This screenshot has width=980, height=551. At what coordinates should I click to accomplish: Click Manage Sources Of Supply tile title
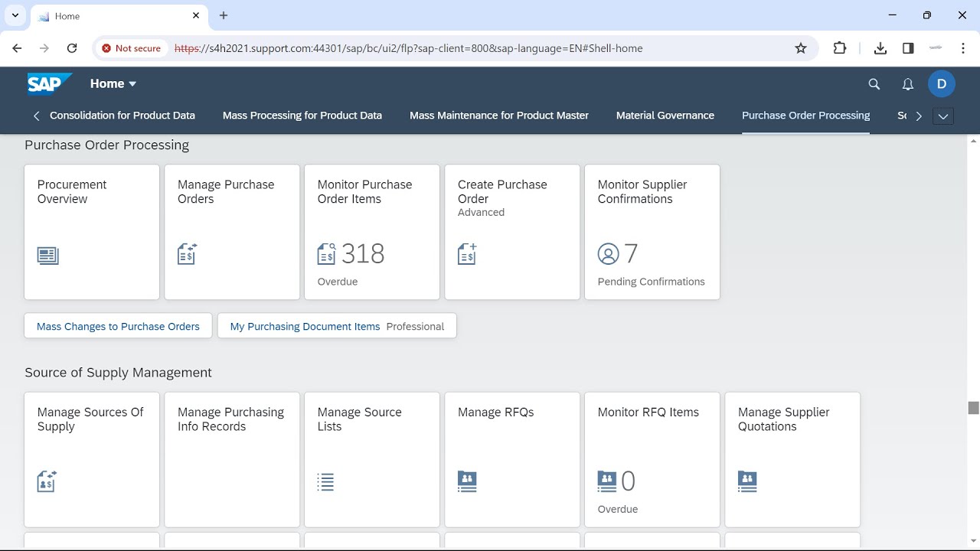click(x=90, y=419)
